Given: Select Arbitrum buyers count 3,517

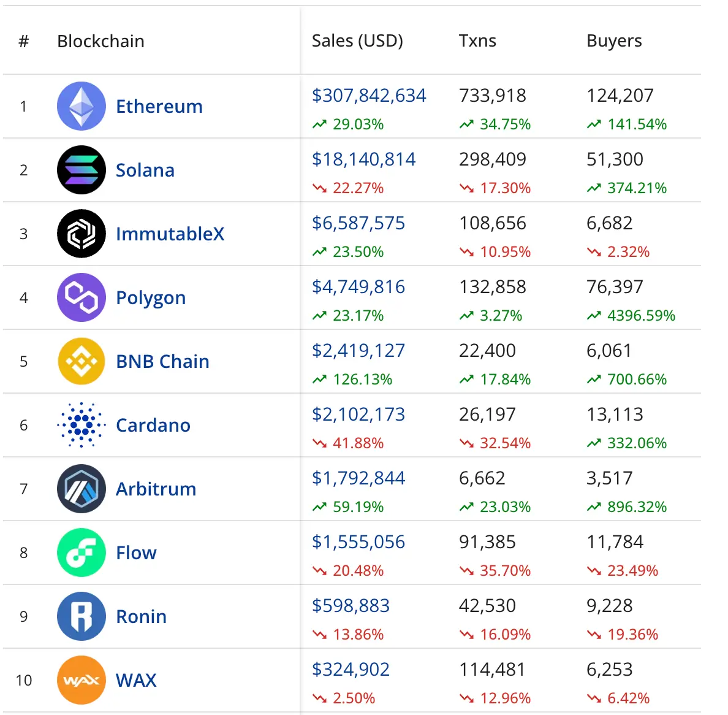Looking at the screenshot, I should pyautogui.click(x=610, y=478).
